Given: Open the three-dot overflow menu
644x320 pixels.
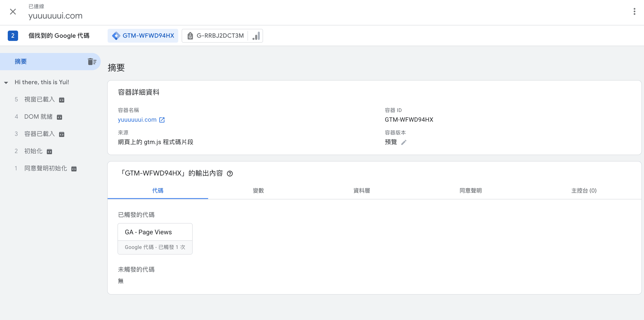Looking at the screenshot, I should (x=634, y=11).
